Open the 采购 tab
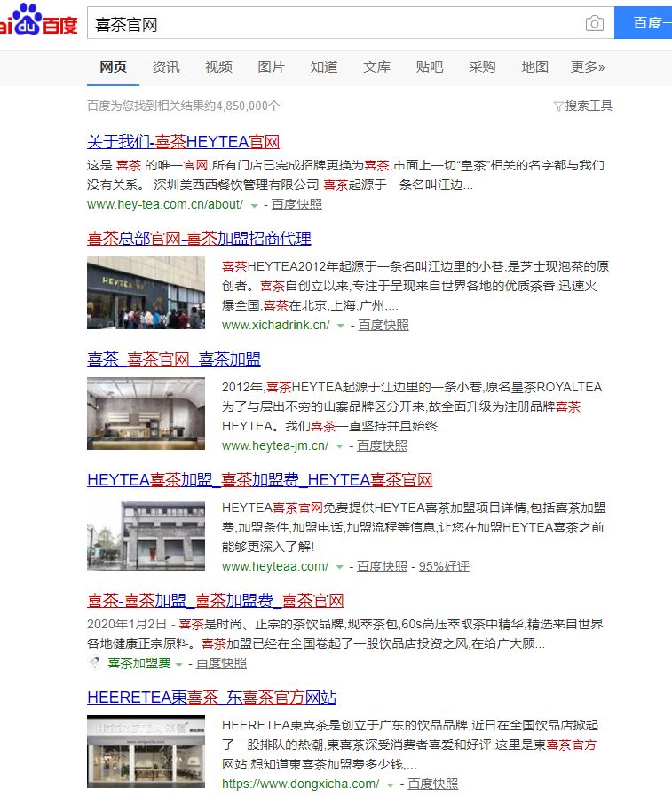 click(482, 67)
